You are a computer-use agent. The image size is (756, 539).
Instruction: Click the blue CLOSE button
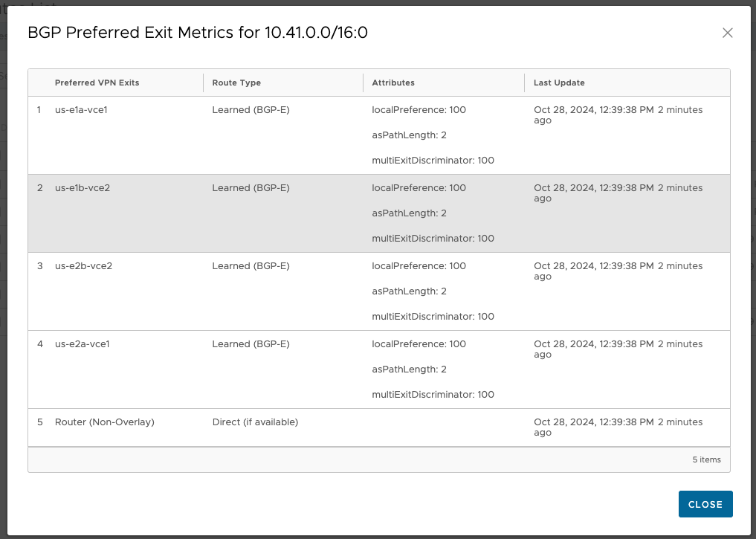pos(705,504)
